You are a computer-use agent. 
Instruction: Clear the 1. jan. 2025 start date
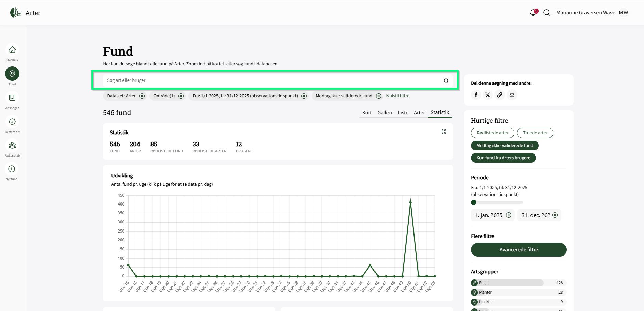(509, 215)
